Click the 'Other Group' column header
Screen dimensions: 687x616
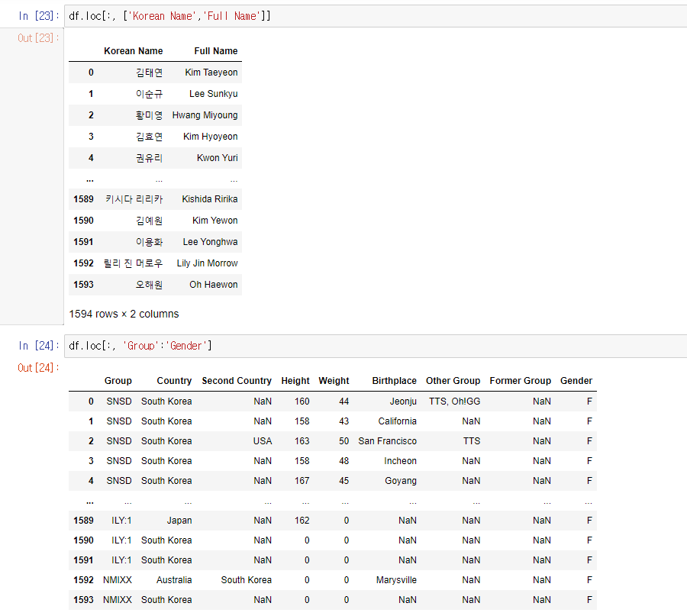pyautogui.click(x=453, y=381)
